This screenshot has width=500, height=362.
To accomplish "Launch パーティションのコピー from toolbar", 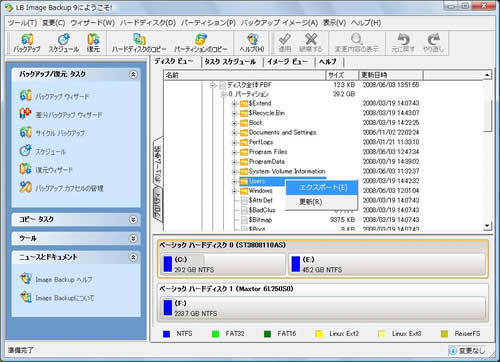I will tap(201, 43).
